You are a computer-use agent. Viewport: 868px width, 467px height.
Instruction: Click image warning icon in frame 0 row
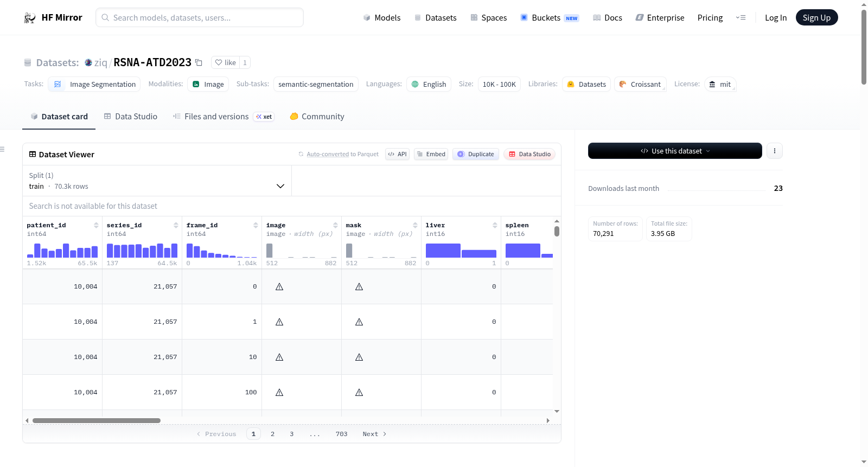279,287
